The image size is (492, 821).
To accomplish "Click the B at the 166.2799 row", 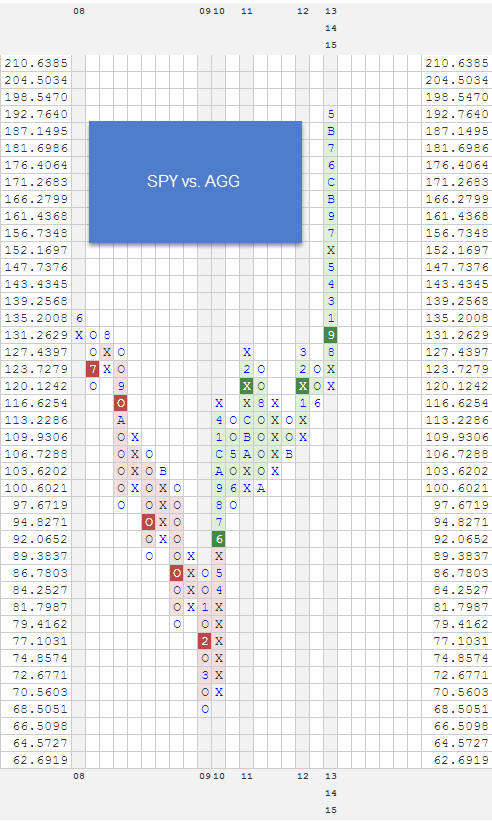I will pyautogui.click(x=331, y=199).
